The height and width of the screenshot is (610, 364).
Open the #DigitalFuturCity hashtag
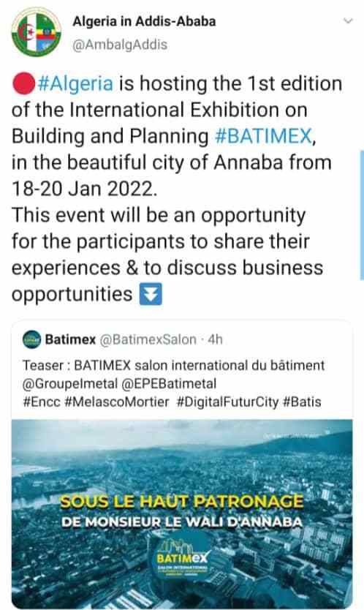pos(227,402)
